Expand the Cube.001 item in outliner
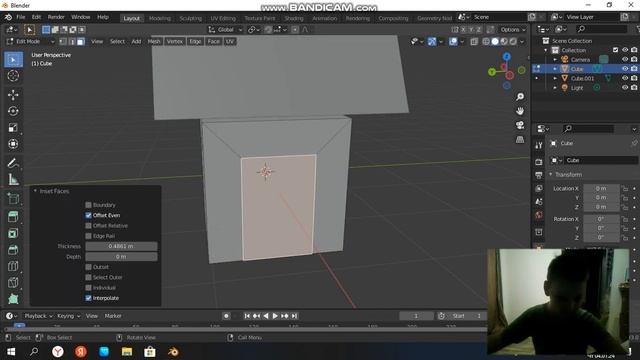 (555, 78)
